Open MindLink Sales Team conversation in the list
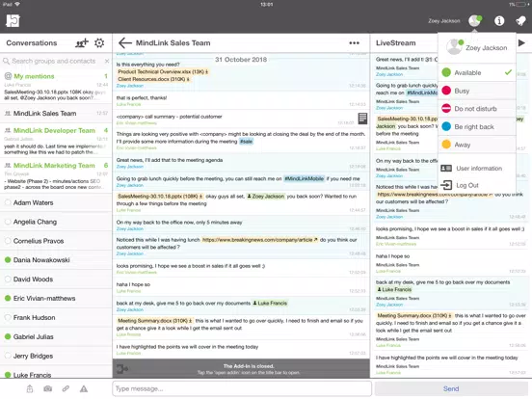Viewport: 532px width, 399px height. point(56,114)
